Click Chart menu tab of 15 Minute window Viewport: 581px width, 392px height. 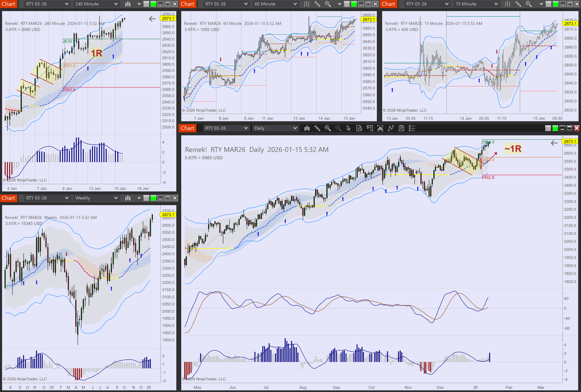point(388,4)
